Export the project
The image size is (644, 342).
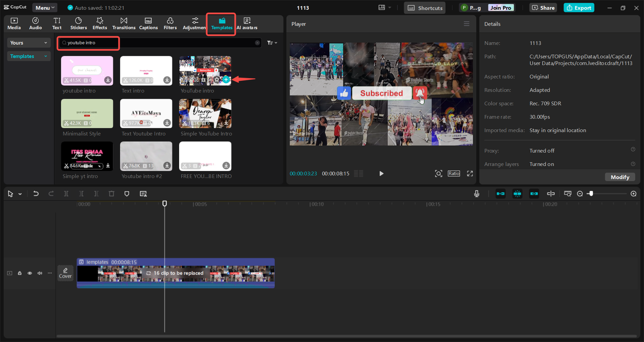click(579, 8)
